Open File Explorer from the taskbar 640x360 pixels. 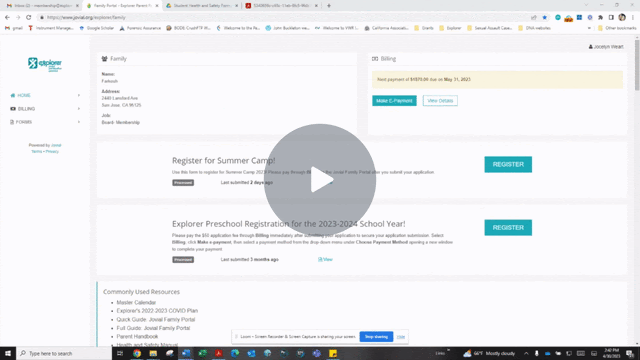point(153,353)
